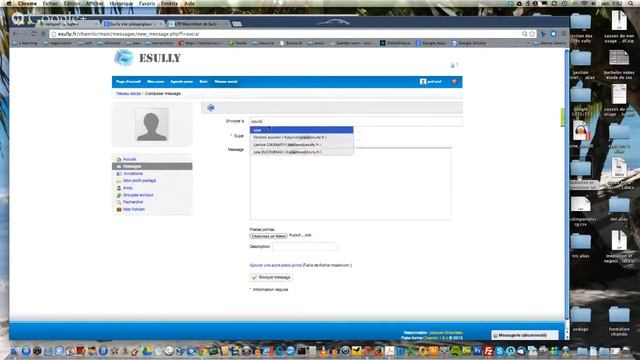The image size is (640, 360).
Task: Open Chrome menu hamburger icon
Action: pos(564,34)
